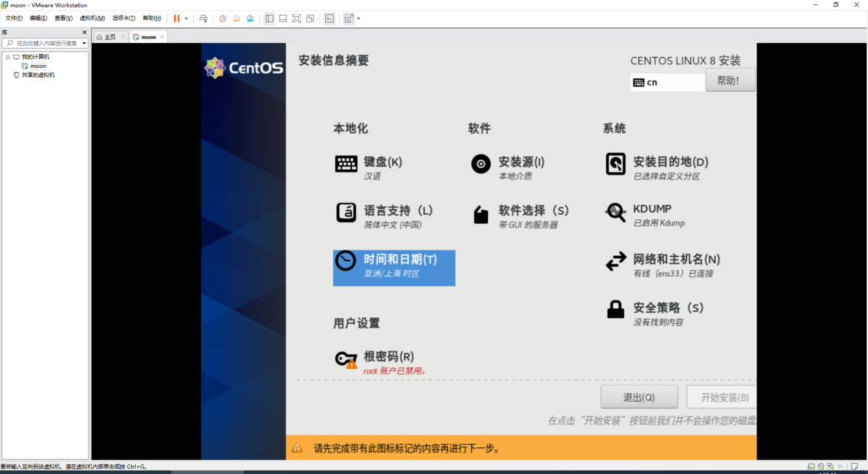Toggle the library sidebar view icon
The width and height of the screenshot is (868, 474).
269,18
